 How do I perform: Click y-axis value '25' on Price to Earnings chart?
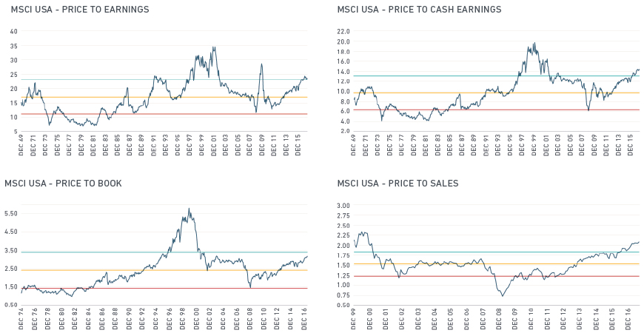[x=13, y=74]
